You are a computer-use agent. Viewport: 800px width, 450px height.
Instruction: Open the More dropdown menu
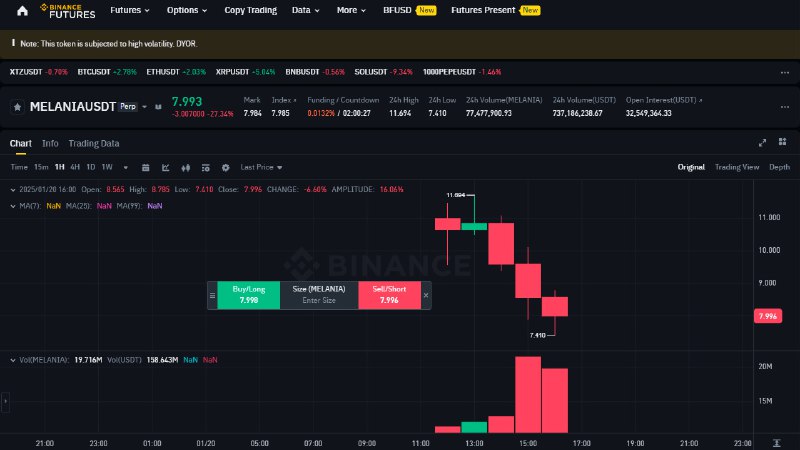(x=351, y=10)
